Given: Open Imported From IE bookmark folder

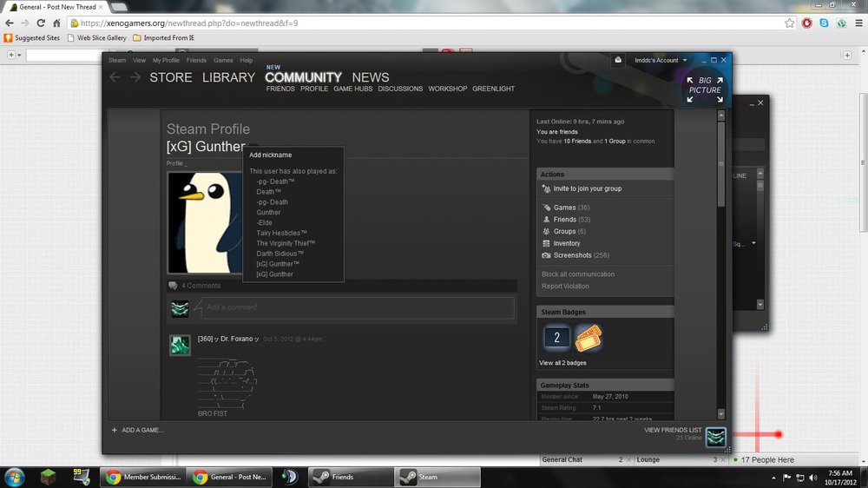Looking at the screenshot, I should click(x=163, y=37).
